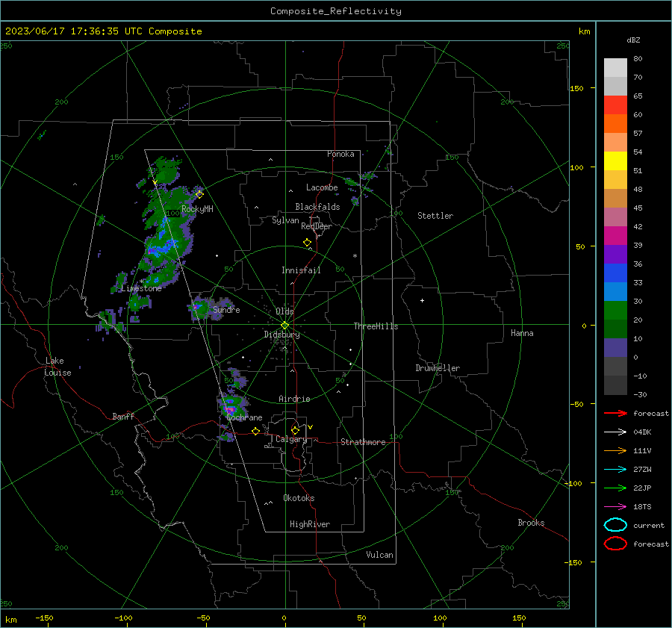Click the yellow diamond marker below Cochrane
Image resolution: width=672 pixels, height=628 pixels.
(x=256, y=431)
